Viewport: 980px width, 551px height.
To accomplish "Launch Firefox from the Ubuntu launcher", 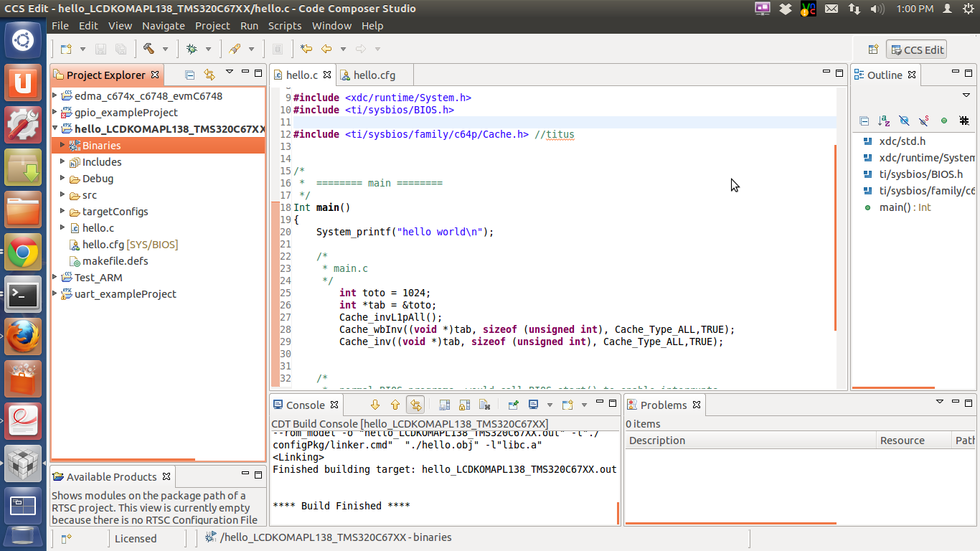I will pyautogui.click(x=23, y=337).
